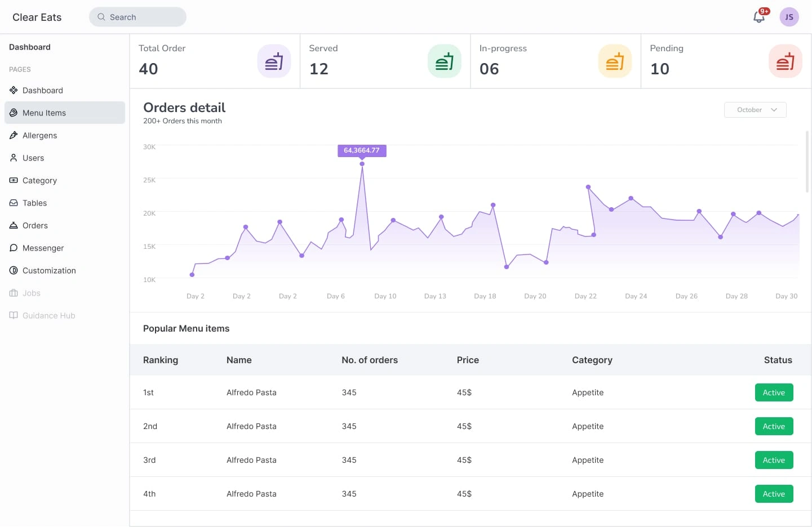Expand the chevron in October selector
Image resolution: width=812 pixels, height=527 pixels.
click(x=774, y=110)
